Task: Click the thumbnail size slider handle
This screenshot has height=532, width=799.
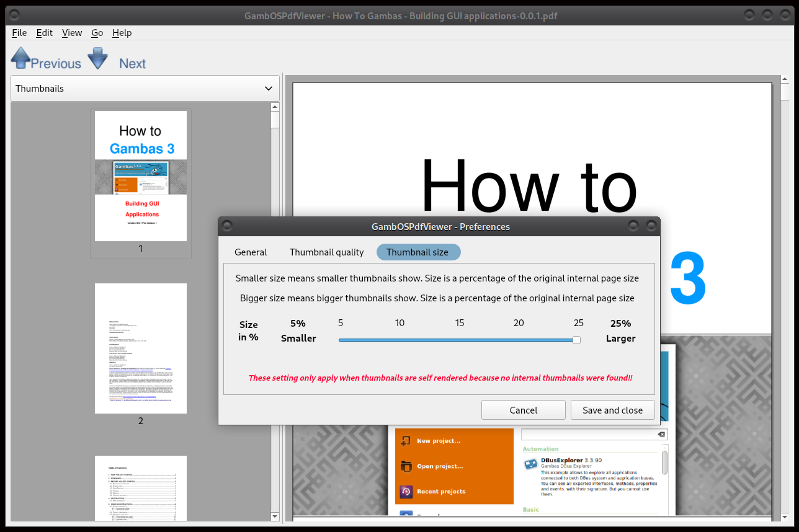Action: (x=576, y=340)
